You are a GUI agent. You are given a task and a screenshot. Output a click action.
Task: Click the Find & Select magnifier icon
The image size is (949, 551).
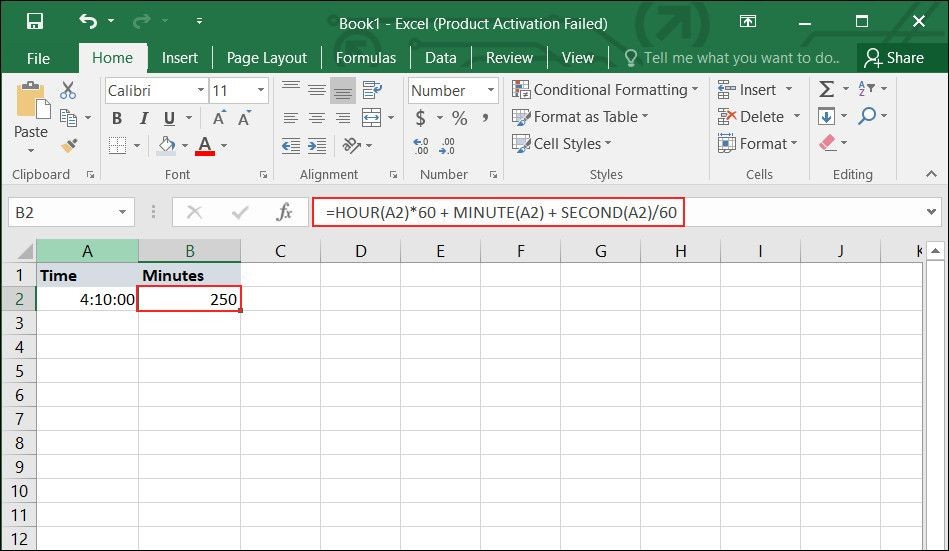click(867, 115)
